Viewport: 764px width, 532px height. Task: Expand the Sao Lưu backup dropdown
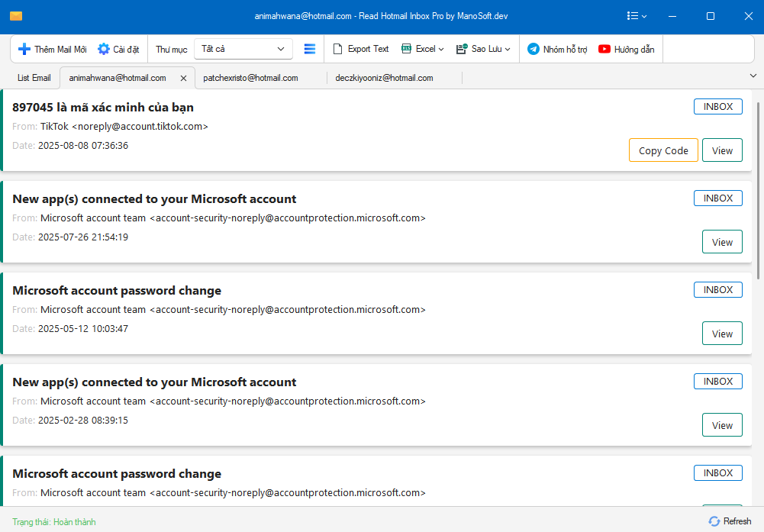coord(508,49)
